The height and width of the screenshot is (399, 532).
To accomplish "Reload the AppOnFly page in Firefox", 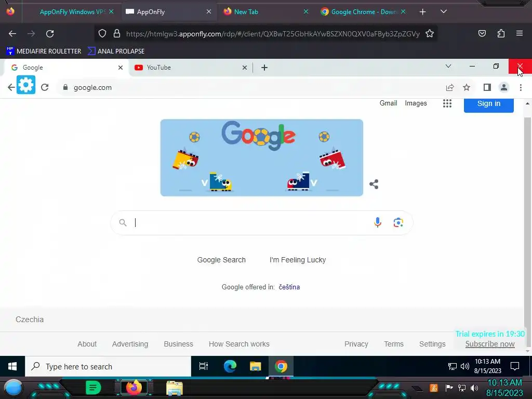I will click(x=50, y=34).
